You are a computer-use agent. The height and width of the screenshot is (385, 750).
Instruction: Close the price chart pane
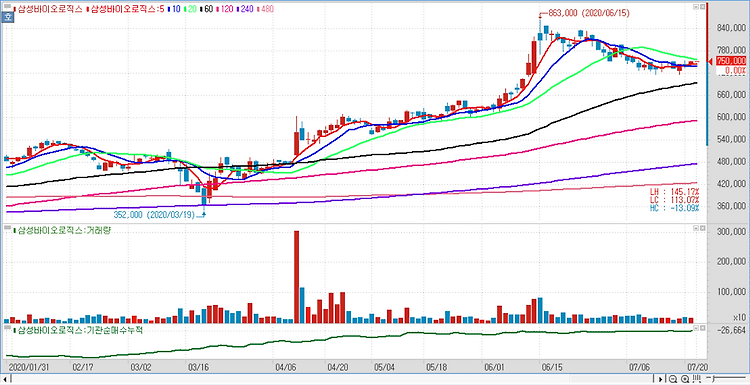pyautogui.click(x=702, y=7)
